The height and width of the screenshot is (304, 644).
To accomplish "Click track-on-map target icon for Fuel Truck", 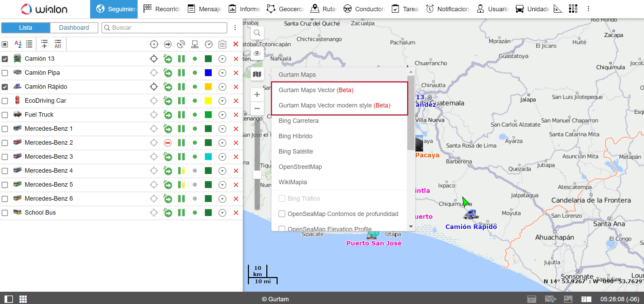I will tap(154, 115).
